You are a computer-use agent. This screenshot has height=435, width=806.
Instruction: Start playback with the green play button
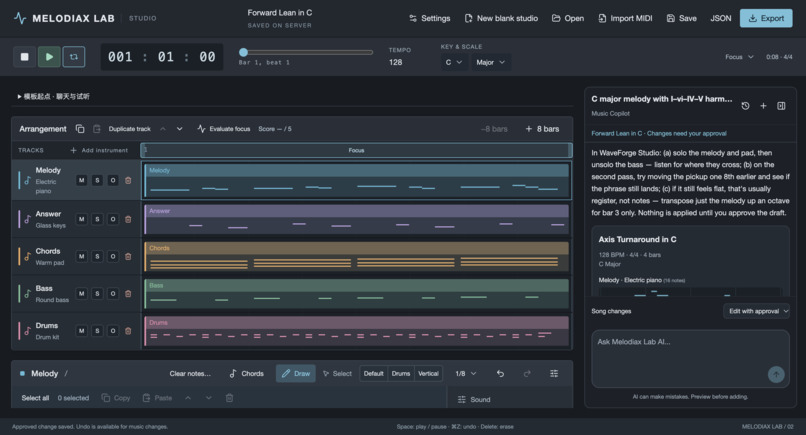point(49,57)
